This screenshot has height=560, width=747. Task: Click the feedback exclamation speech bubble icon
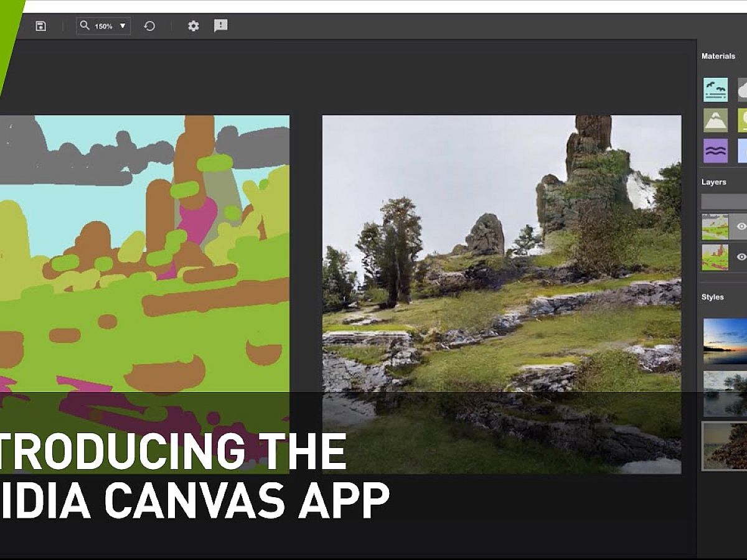(220, 26)
